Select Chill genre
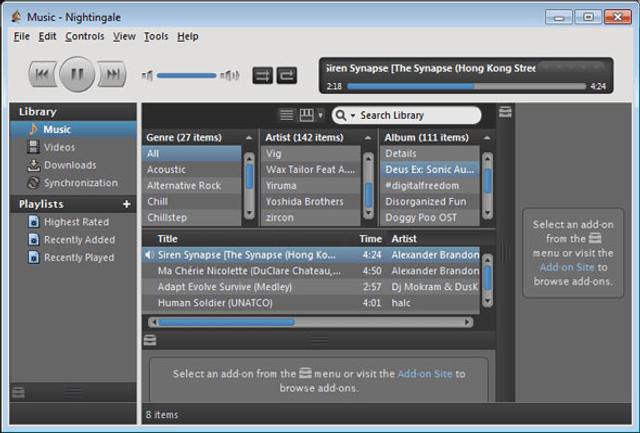Viewport: 640px width, 433px height. tap(192, 202)
